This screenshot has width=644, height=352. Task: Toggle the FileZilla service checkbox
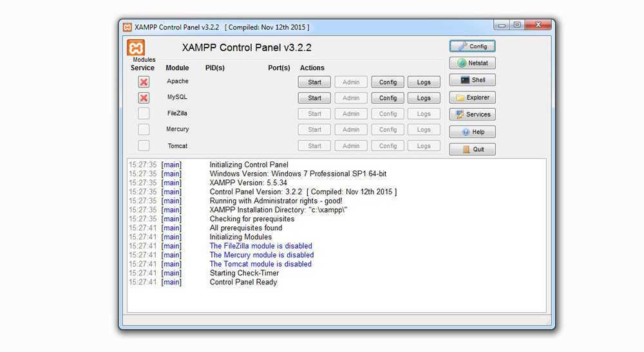coord(144,114)
